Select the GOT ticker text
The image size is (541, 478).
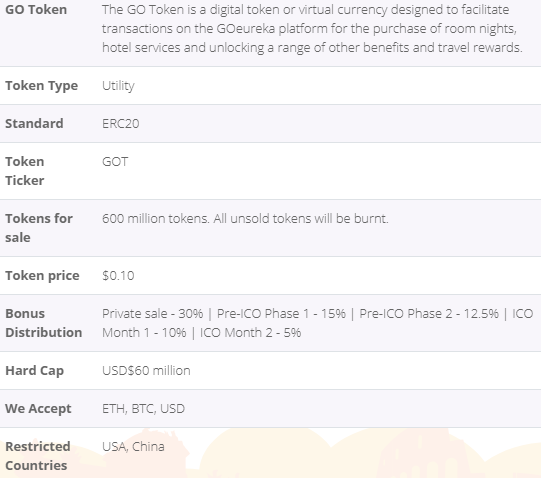click(x=115, y=162)
